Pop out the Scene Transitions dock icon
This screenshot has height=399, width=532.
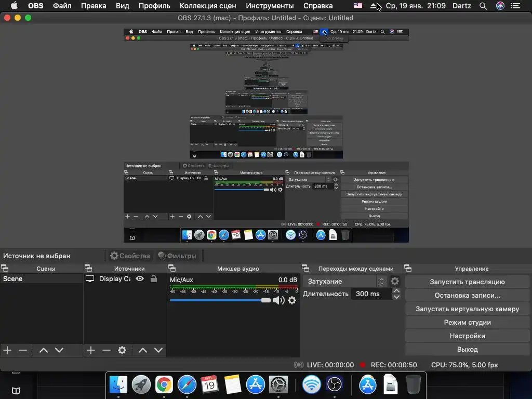pyautogui.click(x=305, y=269)
